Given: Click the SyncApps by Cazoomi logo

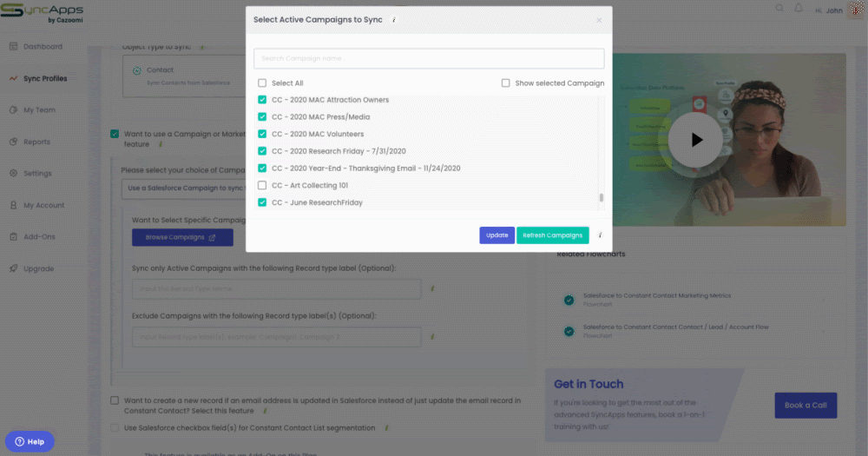Looking at the screenshot, I should click(42, 13).
